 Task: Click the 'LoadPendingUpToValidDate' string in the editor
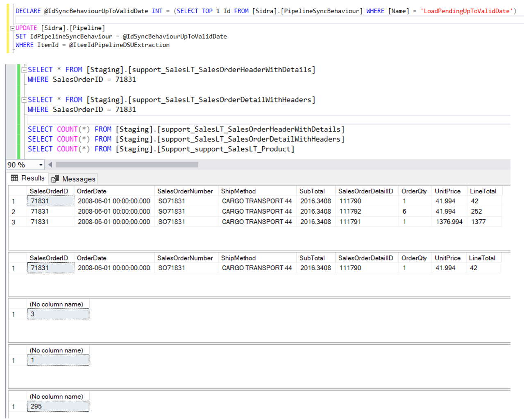pos(466,11)
